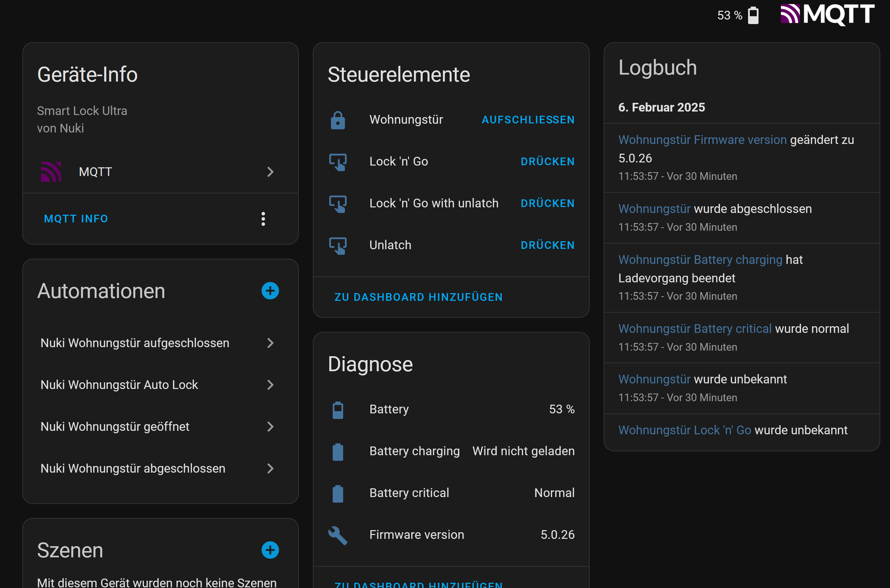Click ZU DASHBOARD HINZUFÜGEN under Steuerelemente

[418, 297]
